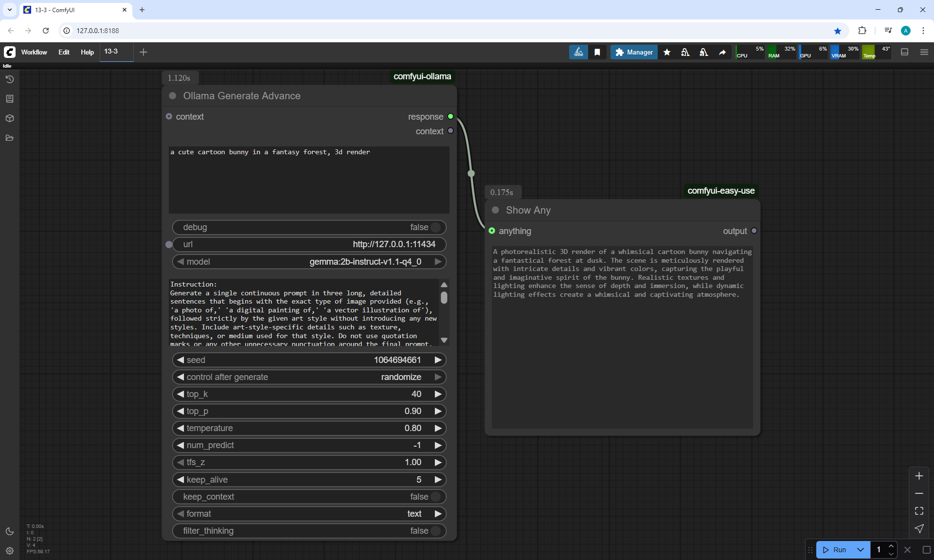
Task: Click the star icon next to Manager
Action: [667, 52]
